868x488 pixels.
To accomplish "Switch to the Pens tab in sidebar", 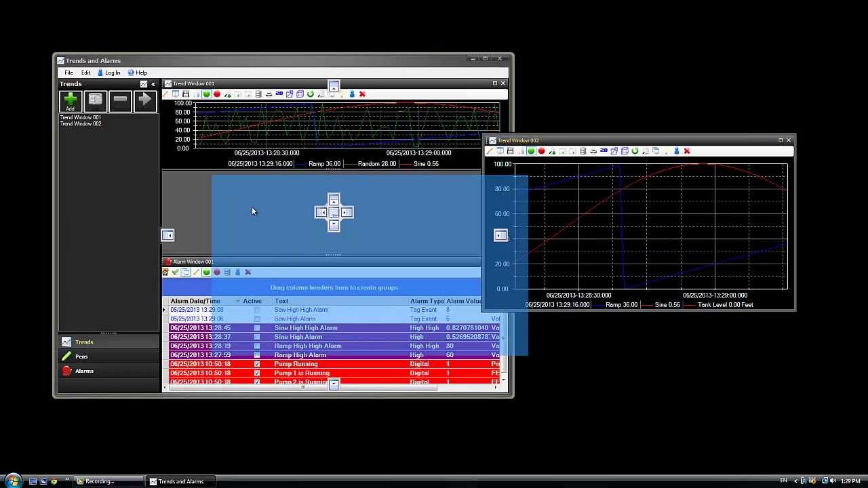I will (81, 357).
